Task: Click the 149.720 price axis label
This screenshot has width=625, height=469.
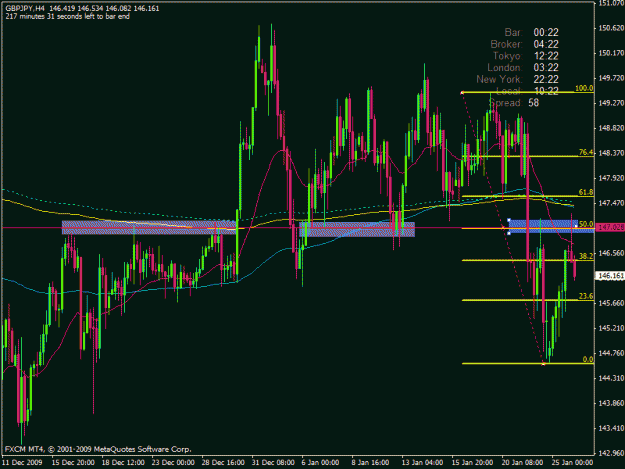Action: pyautogui.click(x=611, y=78)
